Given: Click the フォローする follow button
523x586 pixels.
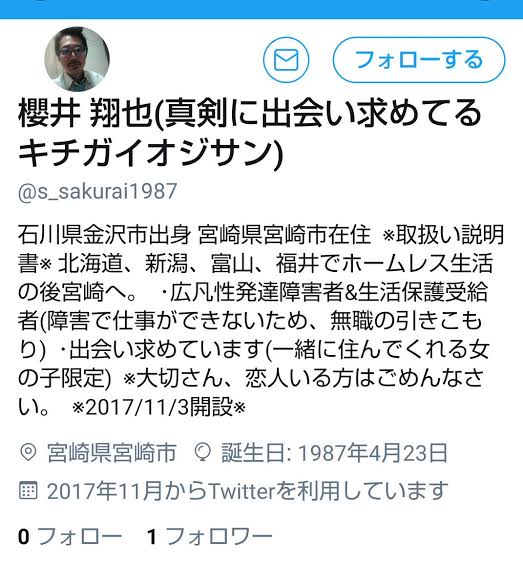Looking at the screenshot, I should [x=419, y=60].
